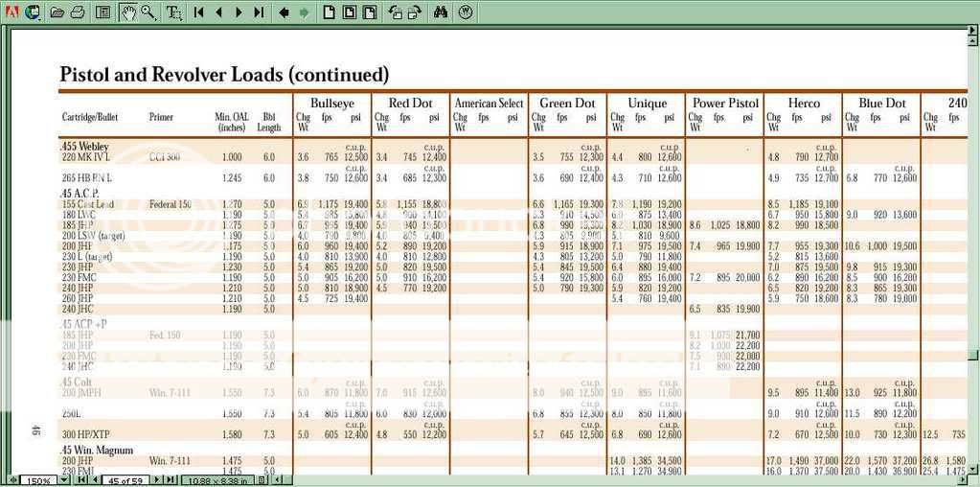Click the Bullseye column header
Viewport: 980px width, 487px height.
tap(331, 104)
